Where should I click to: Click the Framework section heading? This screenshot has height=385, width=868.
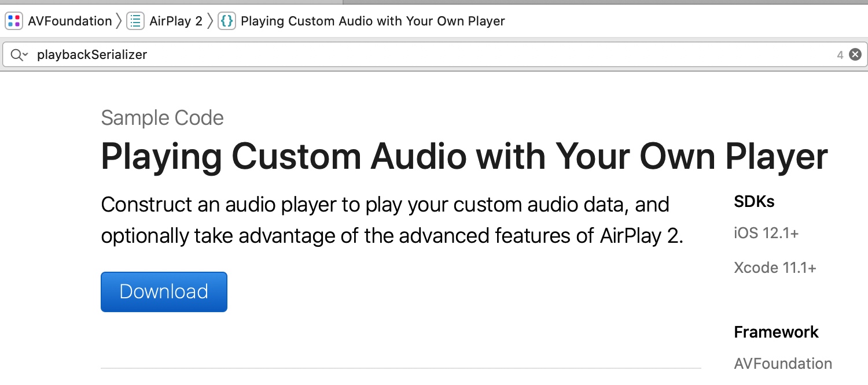[x=776, y=332]
